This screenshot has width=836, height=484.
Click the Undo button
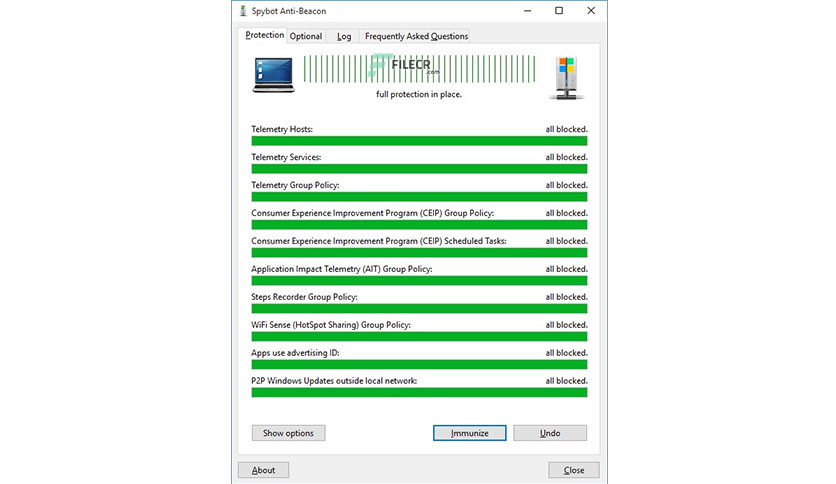pyautogui.click(x=550, y=433)
